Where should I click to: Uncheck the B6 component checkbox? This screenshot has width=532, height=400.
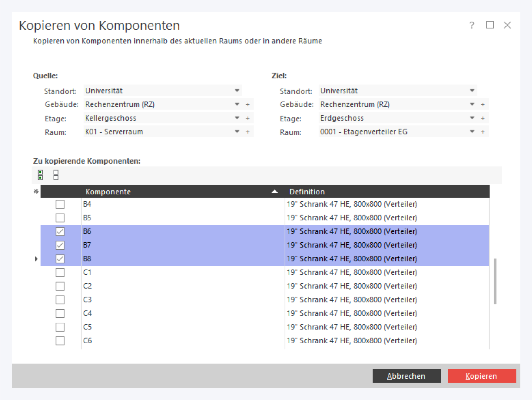pyautogui.click(x=60, y=231)
